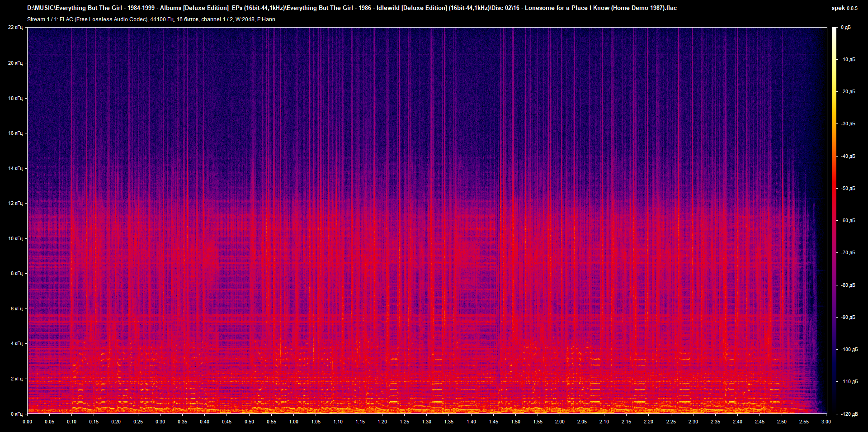This screenshot has height=432, width=868.
Task: Click the 6 кГц frequency label
Action: click(17, 309)
